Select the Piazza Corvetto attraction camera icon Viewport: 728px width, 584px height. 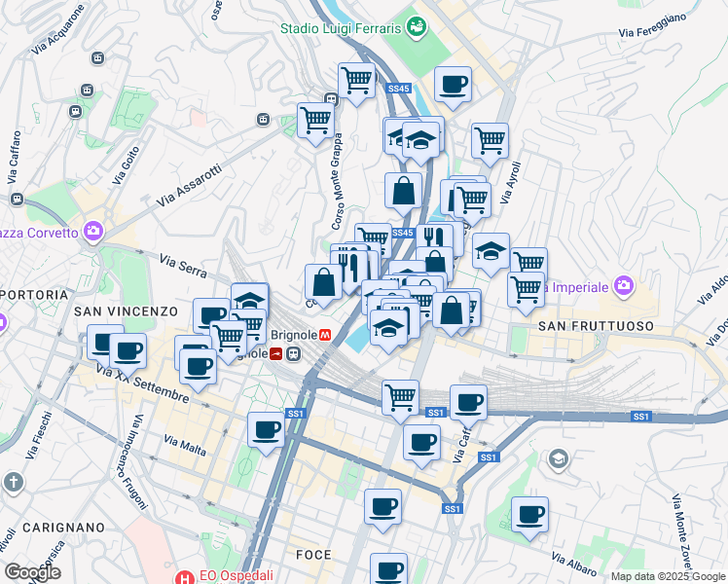click(x=93, y=233)
